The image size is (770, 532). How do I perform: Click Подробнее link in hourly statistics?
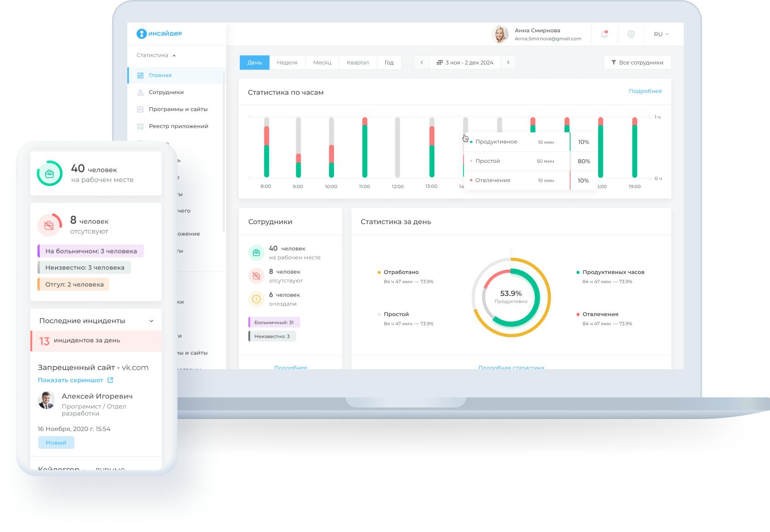[645, 91]
